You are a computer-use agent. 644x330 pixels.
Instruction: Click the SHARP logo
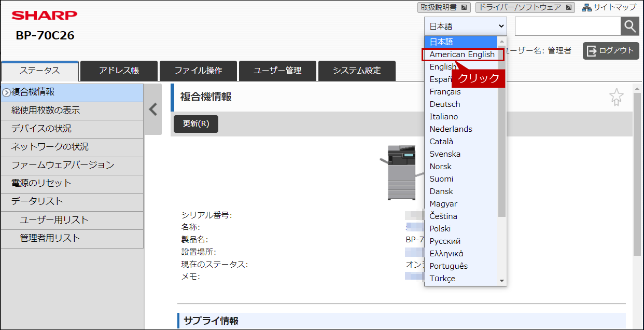click(45, 16)
